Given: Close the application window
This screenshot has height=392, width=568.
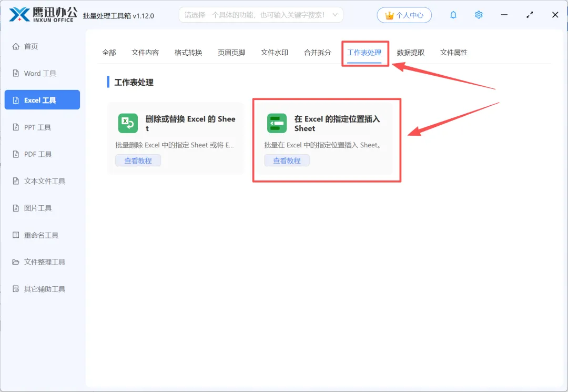Looking at the screenshot, I should click(555, 15).
